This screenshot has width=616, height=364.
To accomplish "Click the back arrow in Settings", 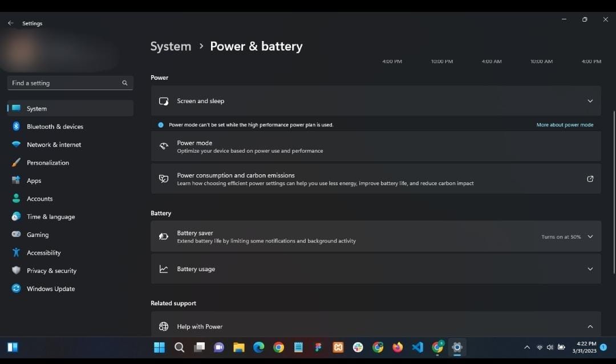I will pos(10,23).
